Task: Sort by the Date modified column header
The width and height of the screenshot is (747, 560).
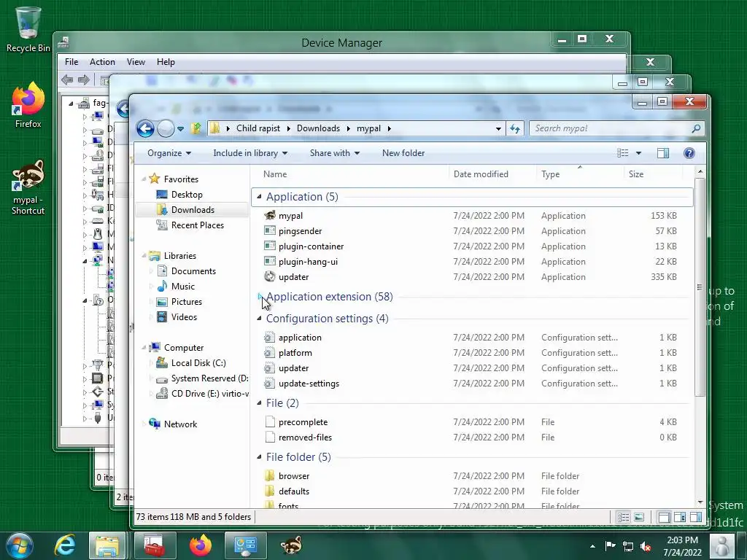Action: pyautogui.click(x=492, y=174)
